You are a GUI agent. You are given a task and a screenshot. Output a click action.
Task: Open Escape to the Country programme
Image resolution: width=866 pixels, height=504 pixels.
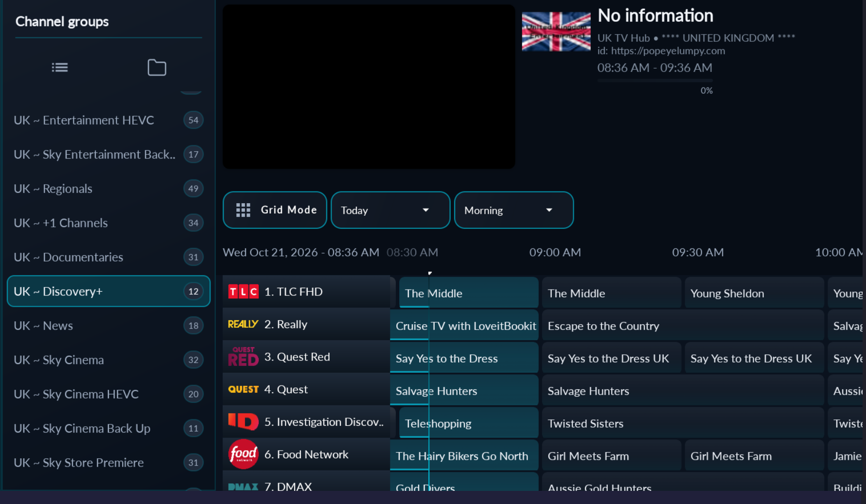pos(683,326)
